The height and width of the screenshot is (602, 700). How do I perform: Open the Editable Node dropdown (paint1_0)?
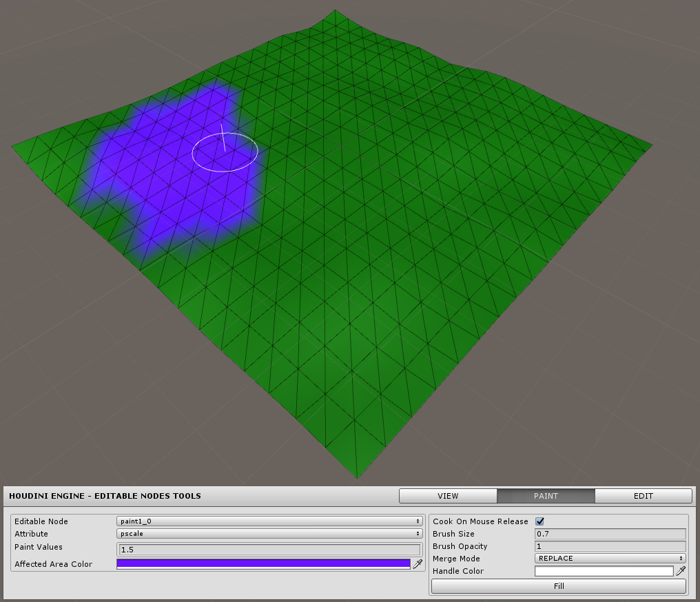(269, 521)
